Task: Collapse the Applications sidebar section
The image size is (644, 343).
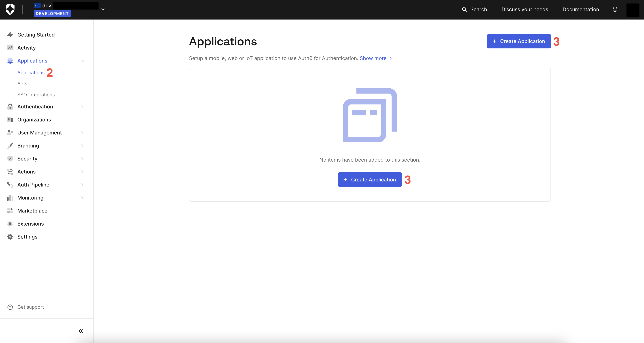Action: click(x=82, y=61)
